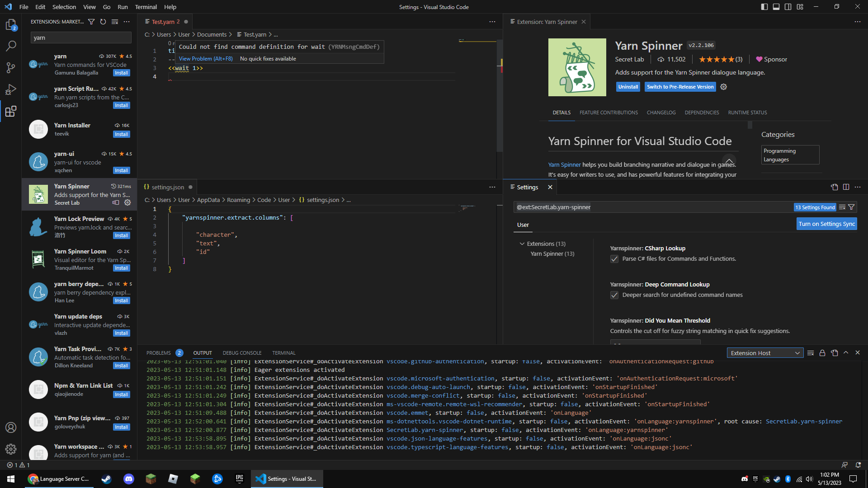This screenshot has height=488, width=868.
Task: Filter extensions using the funnel icon
Action: 91,21
